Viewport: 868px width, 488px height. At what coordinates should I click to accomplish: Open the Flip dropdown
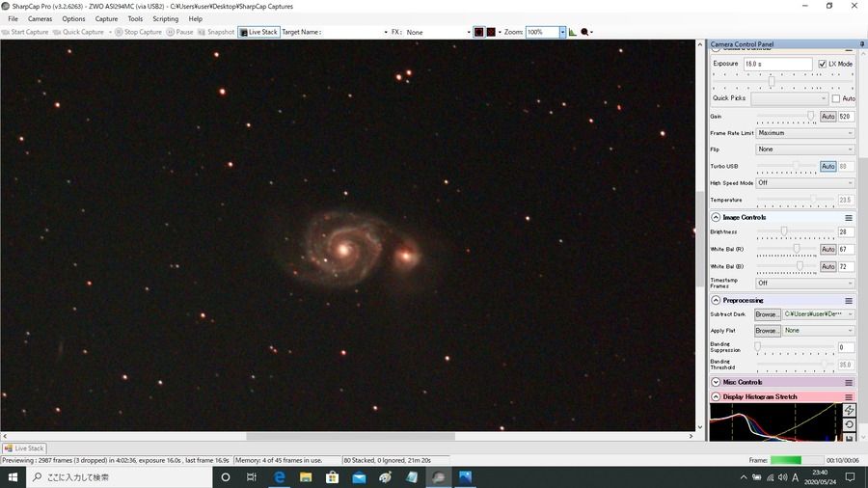[805, 149]
